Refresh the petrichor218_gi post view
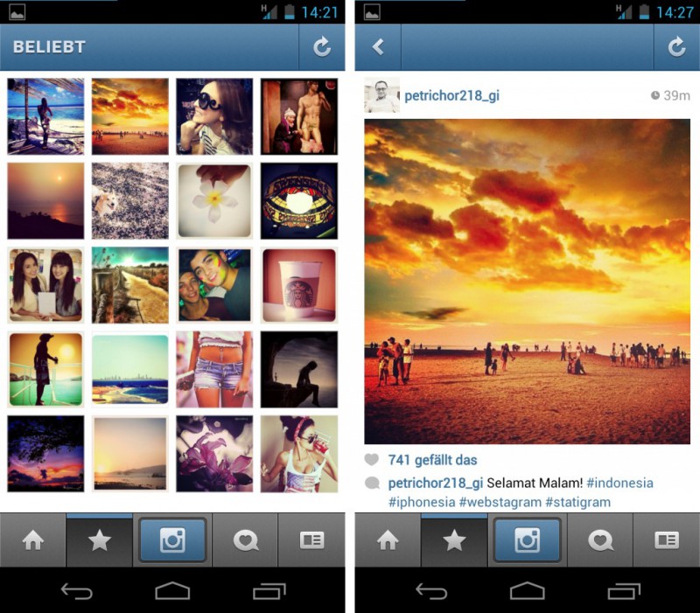700x613 pixels. pos(676,47)
